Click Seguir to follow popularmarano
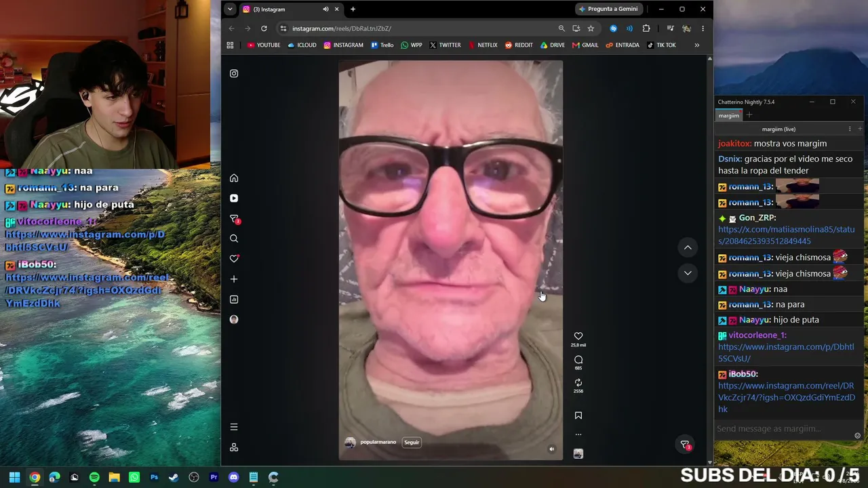The width and height of the screenshot is (868, 488). click(x=412, y=443)
